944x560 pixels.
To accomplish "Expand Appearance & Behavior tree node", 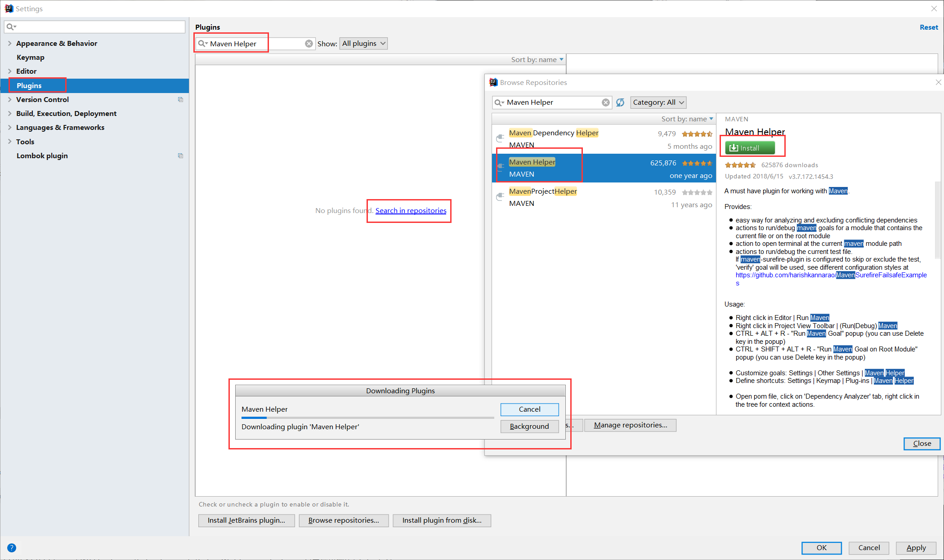I will click(9, 43).
